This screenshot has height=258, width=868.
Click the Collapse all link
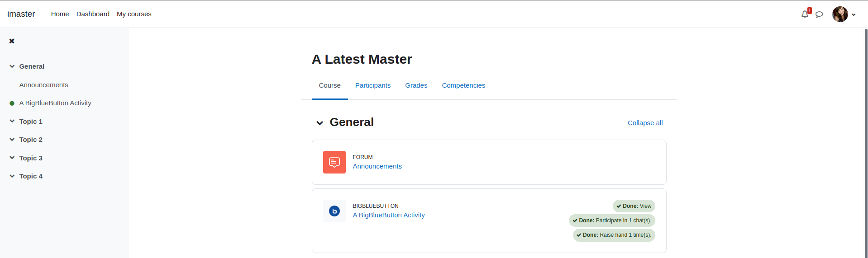(645, 123)
